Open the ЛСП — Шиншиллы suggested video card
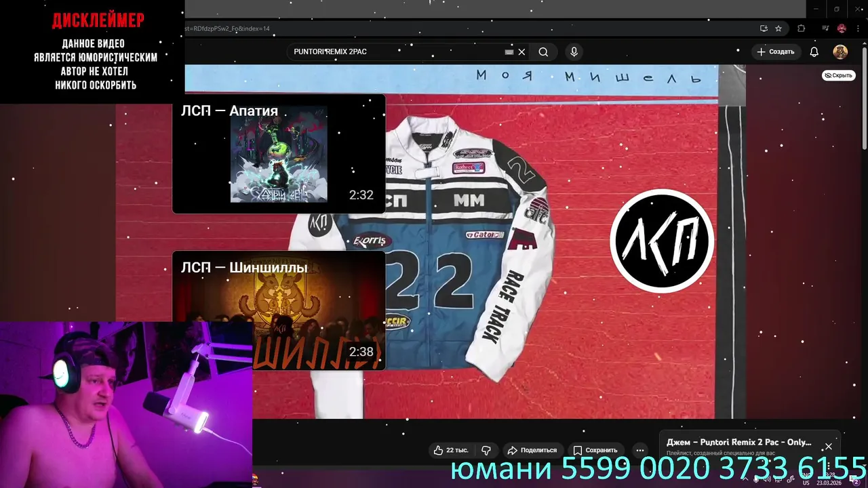Image resolution: width=868 pixels, height=488 pixels. click(x=279, y=310)
